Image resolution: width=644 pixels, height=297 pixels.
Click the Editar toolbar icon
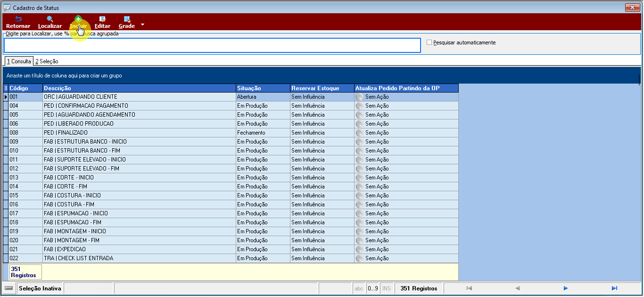pos(102,22)
